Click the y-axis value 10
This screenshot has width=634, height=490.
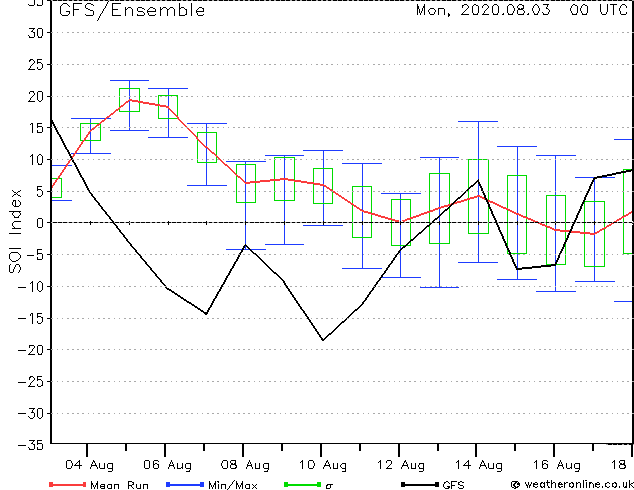(36, 160)
